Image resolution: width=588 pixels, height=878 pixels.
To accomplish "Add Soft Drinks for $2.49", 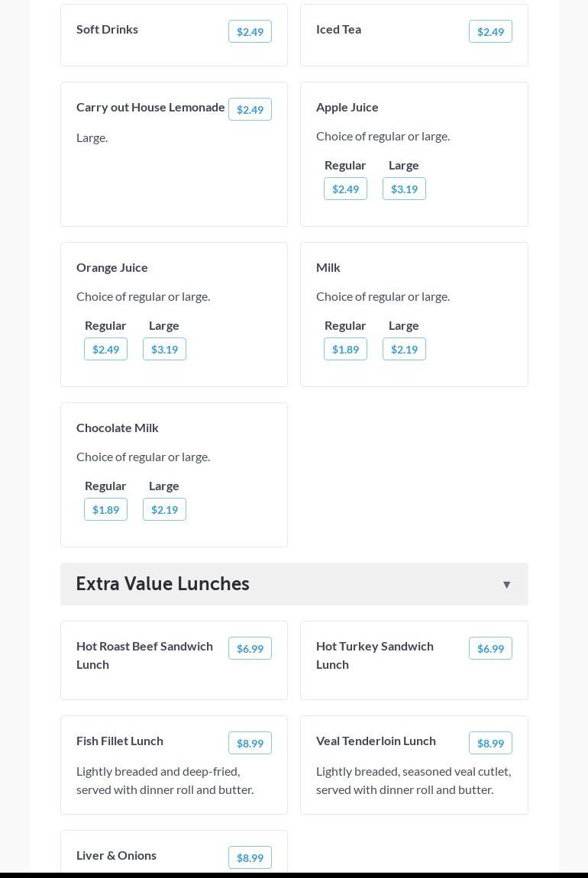I will click(250, 31).
